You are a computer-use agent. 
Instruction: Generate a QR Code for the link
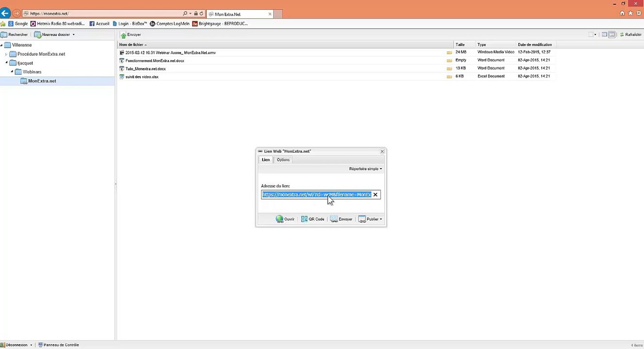(x=313, y=219)
